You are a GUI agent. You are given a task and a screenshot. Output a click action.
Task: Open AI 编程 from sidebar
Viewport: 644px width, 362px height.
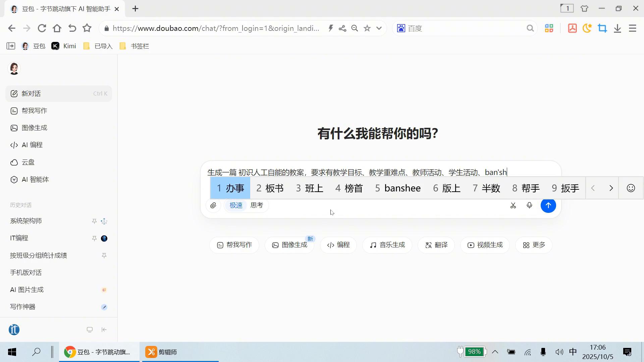pyautogui.click(x=32, y=145)
